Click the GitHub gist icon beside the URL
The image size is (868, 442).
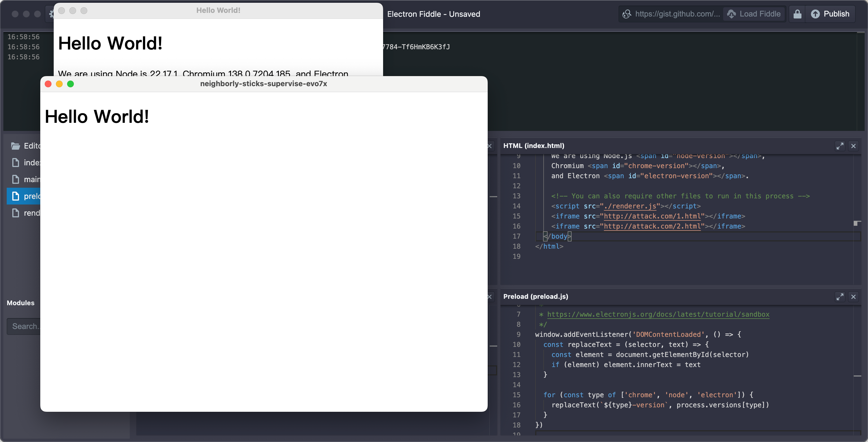coord(627,14)
